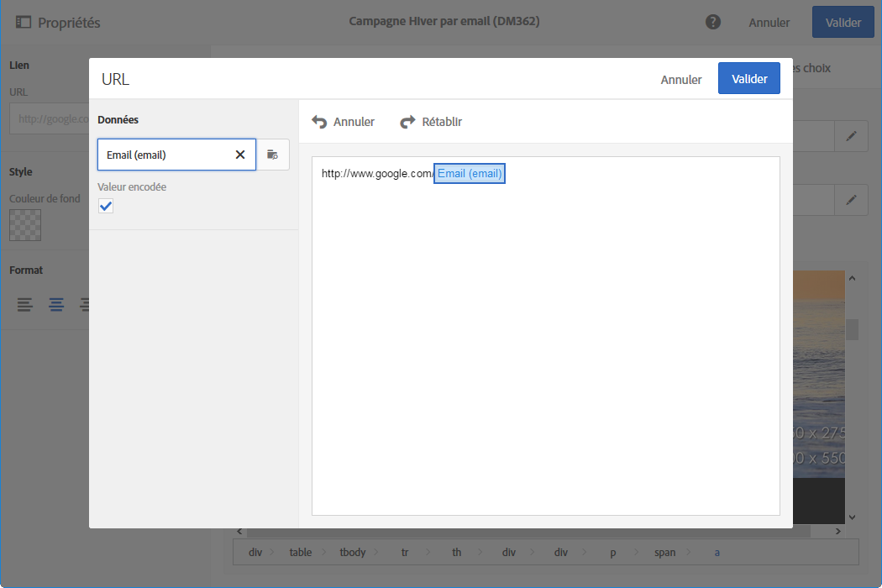Click the upper pencil edit icon
The height and width of the screenshot is (588, 882).
[x=851, y=136]
